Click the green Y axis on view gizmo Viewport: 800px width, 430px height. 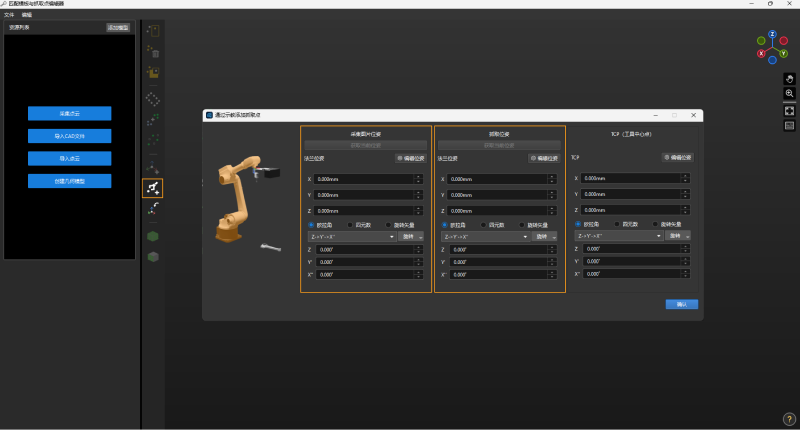(x=783, y=53)
